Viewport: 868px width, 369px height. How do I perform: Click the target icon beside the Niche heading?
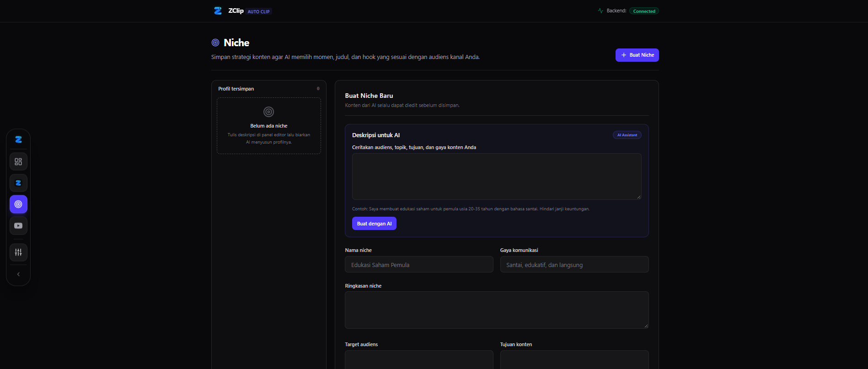(215, 43)
